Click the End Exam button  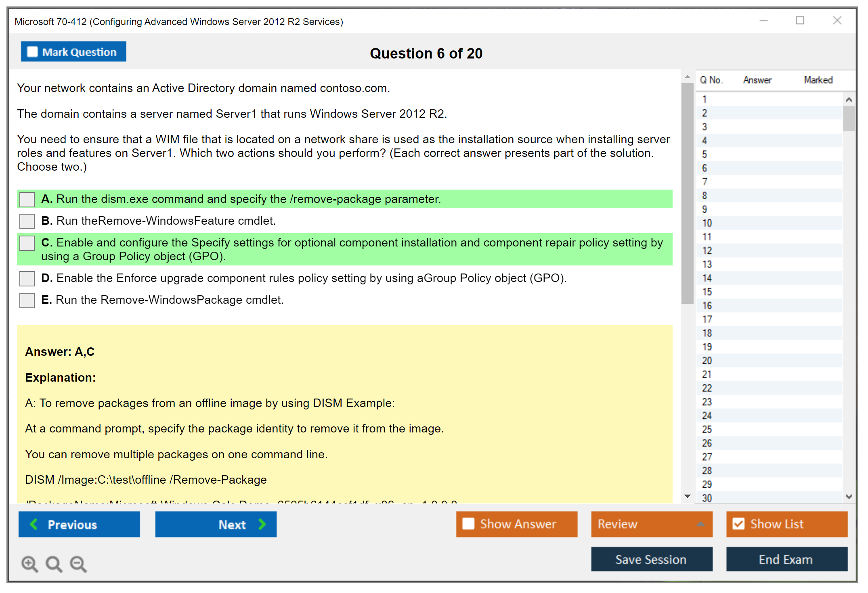coord(786,559)
